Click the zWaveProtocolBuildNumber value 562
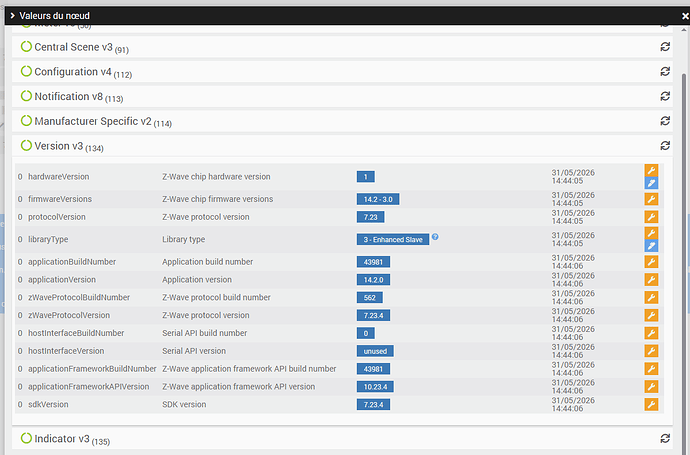This screenshot has height=455, width=690. tap(370, 297)
